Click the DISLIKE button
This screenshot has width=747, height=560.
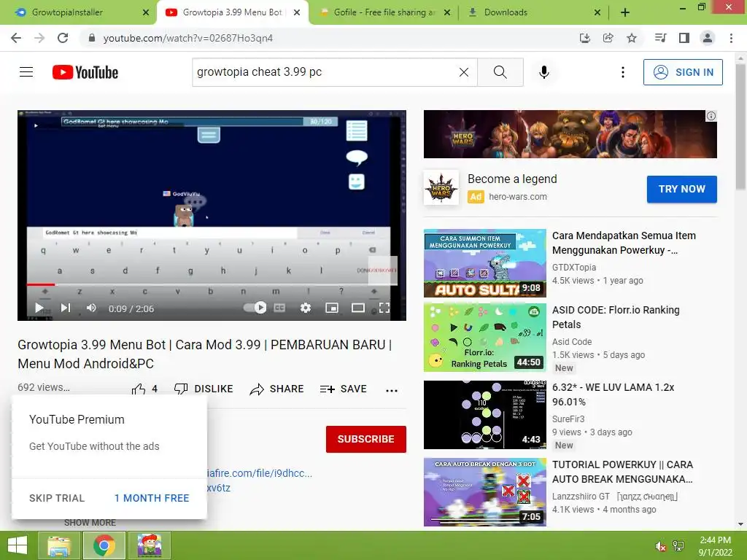[x=204, y=389]
